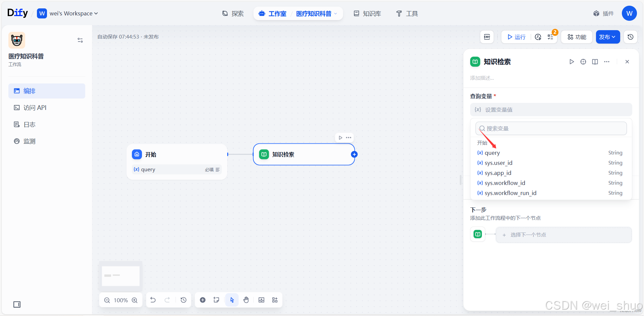Add node with plus circle tool
The height and width of the screenshot is (316, 644).
point(203,300)
